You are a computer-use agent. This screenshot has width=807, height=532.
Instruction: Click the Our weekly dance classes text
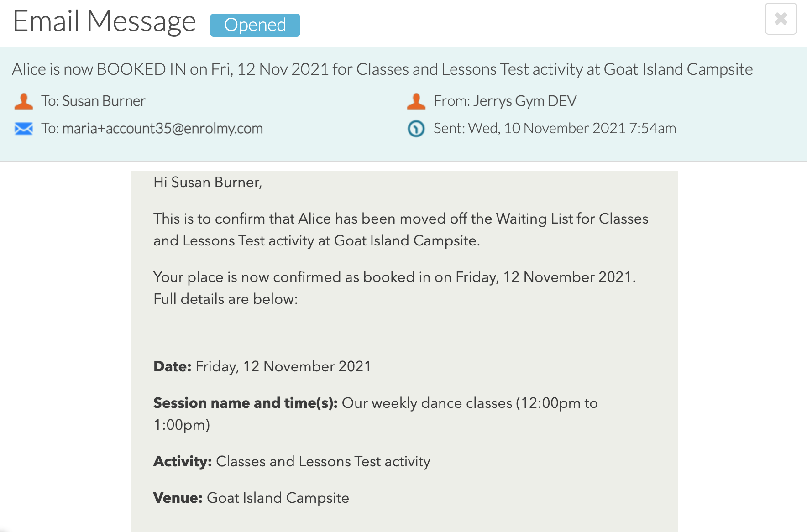(x=427, y=403)
